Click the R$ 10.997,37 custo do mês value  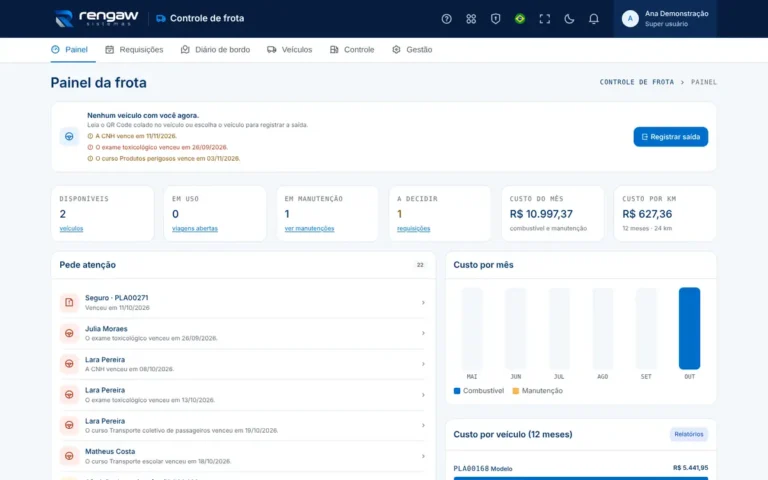click(541, 214)
